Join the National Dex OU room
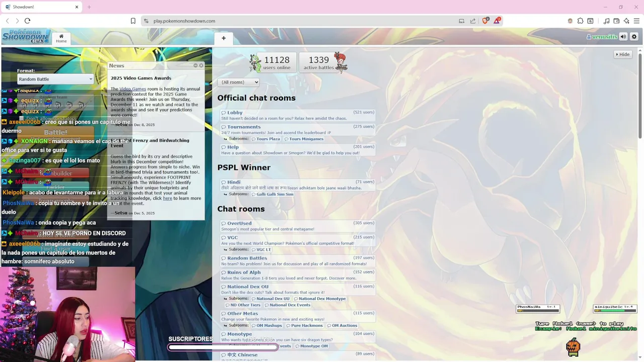The width and height of the screenshot is (644, 362). [x=297, y=289]
